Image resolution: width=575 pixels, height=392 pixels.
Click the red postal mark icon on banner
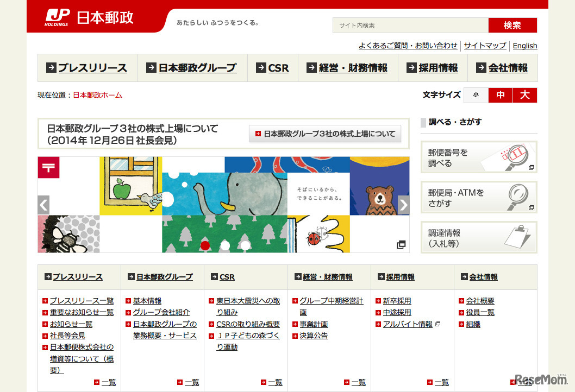click(48, 167)
